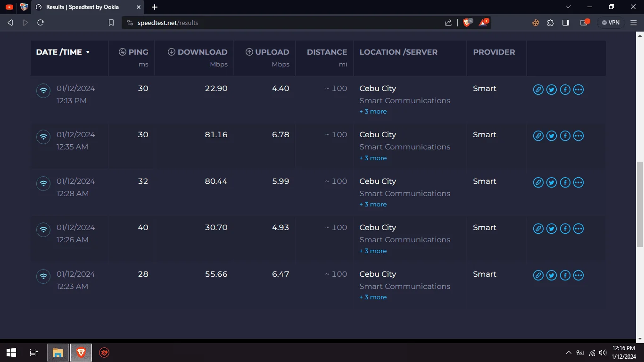
Task: Share 12:26 AM result on Facebook
Action: [565, 229]
